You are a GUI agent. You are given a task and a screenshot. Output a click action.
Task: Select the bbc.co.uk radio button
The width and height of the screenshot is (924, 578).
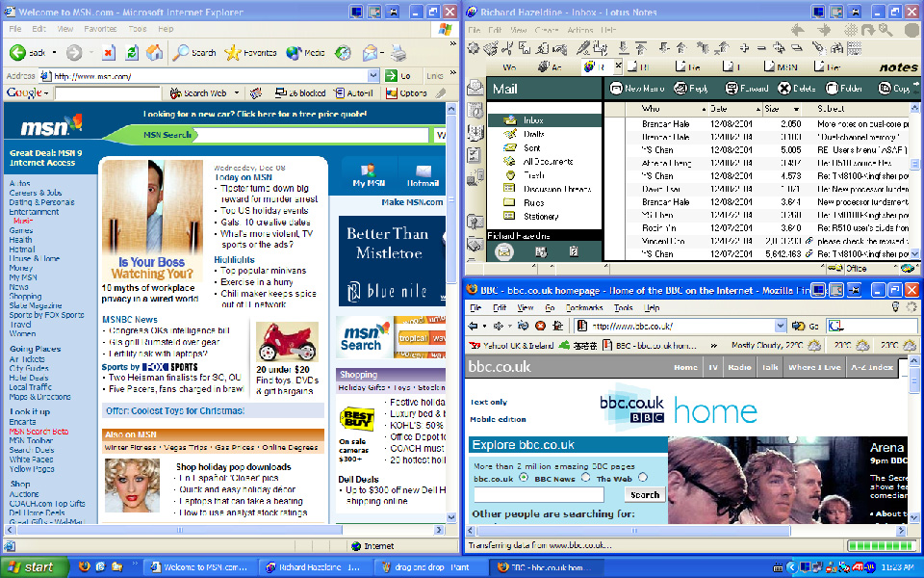point(524,478)
